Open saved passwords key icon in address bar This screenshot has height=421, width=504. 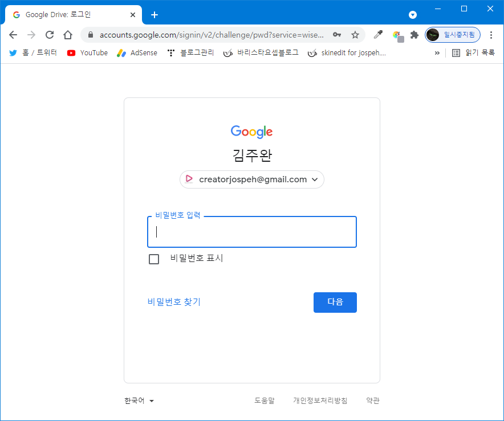(x=336, y=35)
